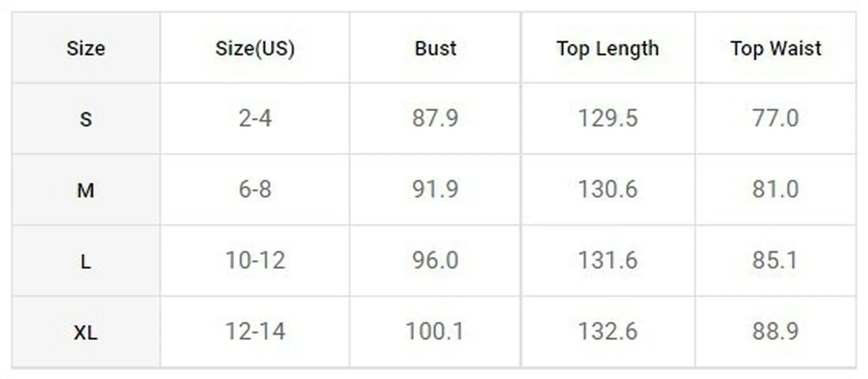The width and height of the screenshot is (868, 379).
Task: Click the Bust column header
Action: [435, 48]
